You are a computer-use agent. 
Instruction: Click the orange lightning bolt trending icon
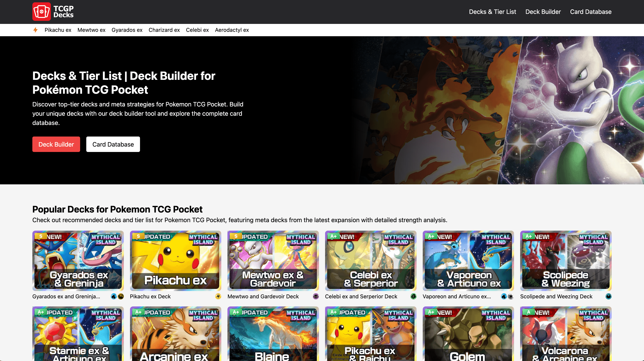pos(35,30)
